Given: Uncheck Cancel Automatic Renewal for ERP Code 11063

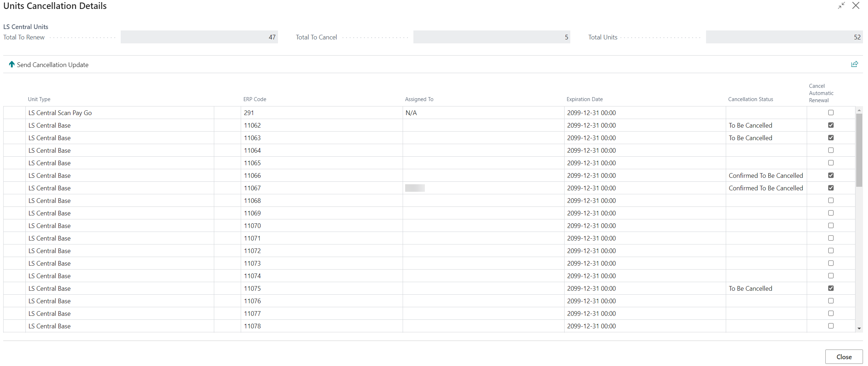Looking at the screenshot, I should pos(831,138).
